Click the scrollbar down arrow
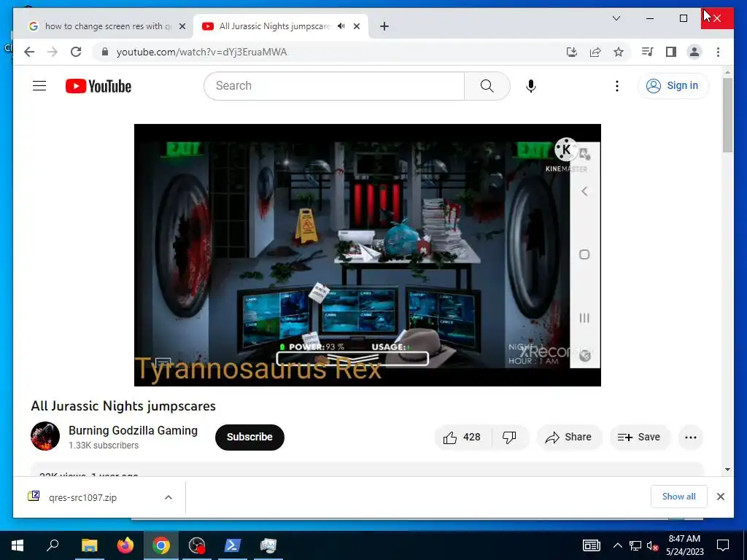 point(727,470)
